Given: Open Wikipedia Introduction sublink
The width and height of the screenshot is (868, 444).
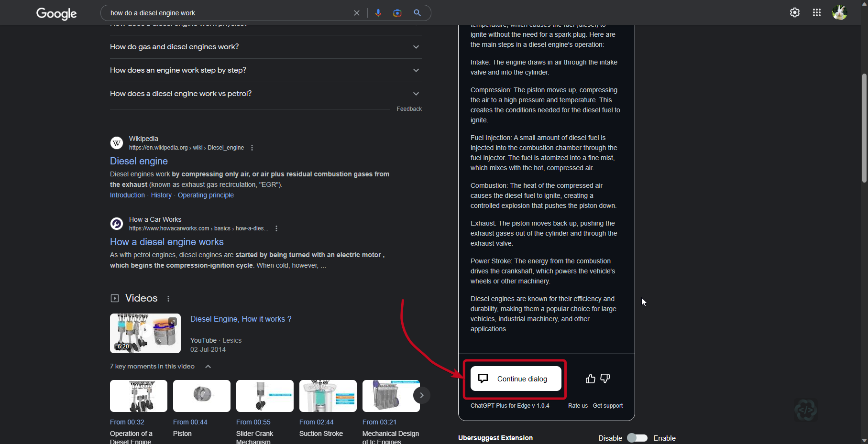Looking at the screenshot, I should pyautogui.click(x=127, y=195).
